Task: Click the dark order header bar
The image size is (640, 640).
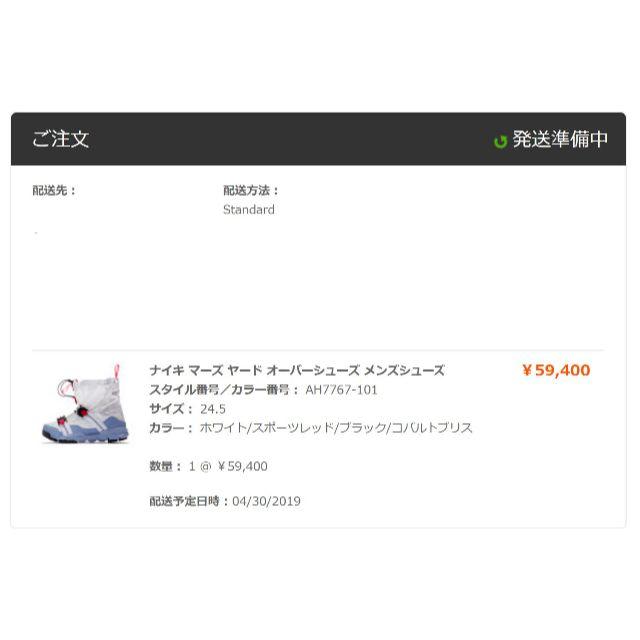Action: [318, 139]
